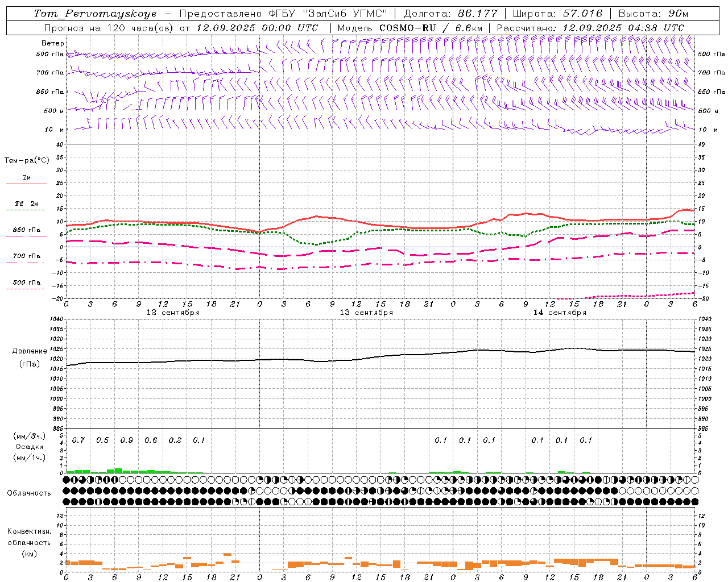
Task: Click the 14 сентября date label
Action: point(560,313)
